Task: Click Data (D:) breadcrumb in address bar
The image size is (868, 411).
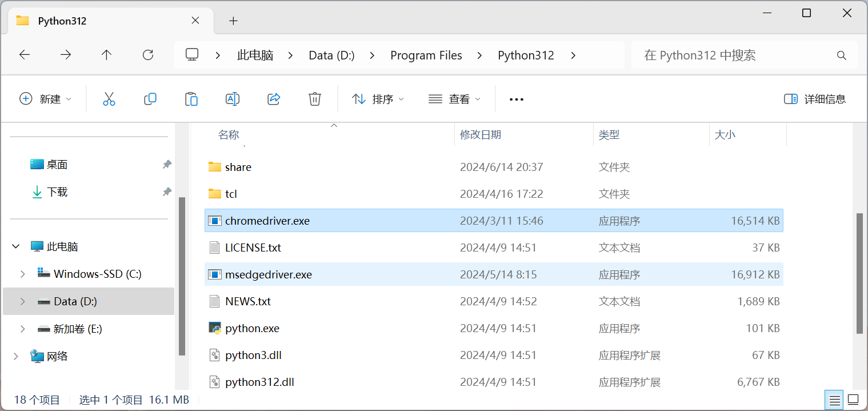Action: [331, 55]
